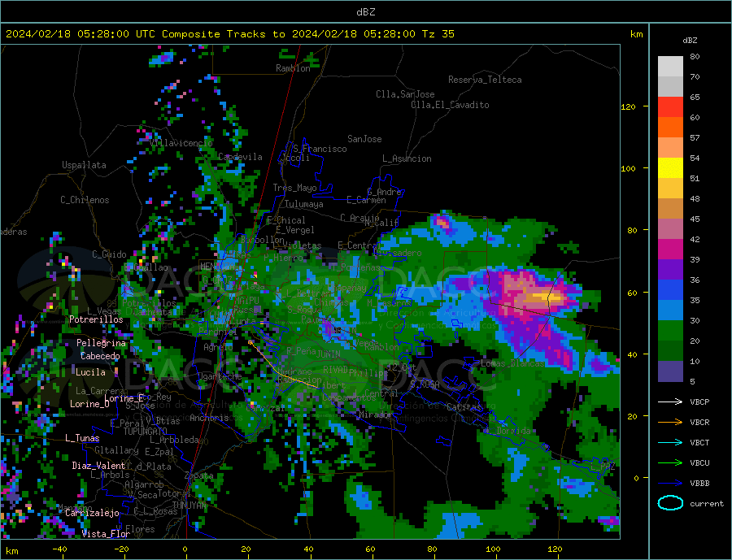Click the UTC Composite Tracks timestamp header

[229, 34]
